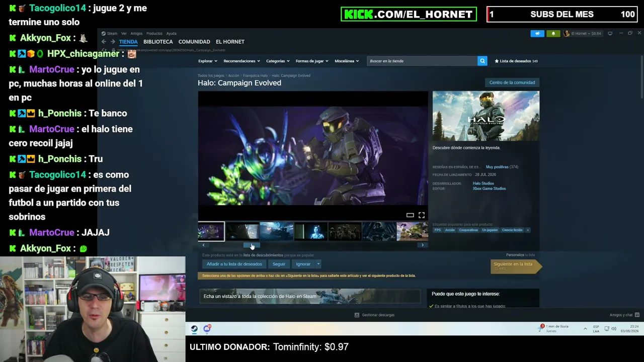Open the Xbox Game Studios publisher link
The image size is (644, 362).
pos(489,189)
